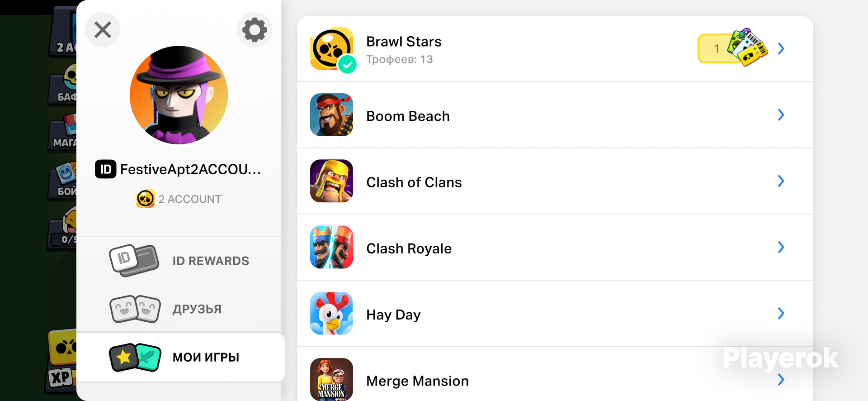Tap the Boom Beach game icon

[331, 115]
